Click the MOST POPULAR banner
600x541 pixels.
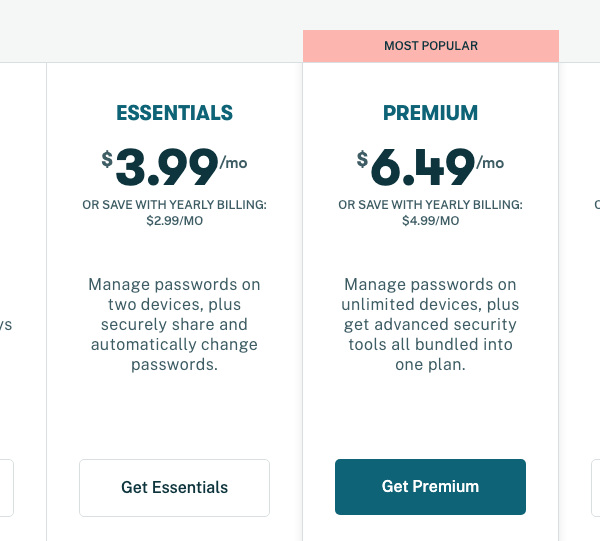430,46
